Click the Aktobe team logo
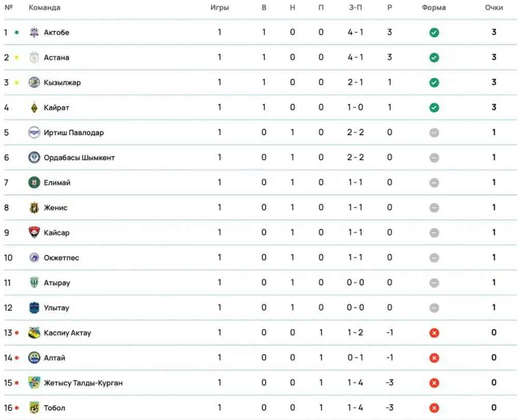 [34, 32]
